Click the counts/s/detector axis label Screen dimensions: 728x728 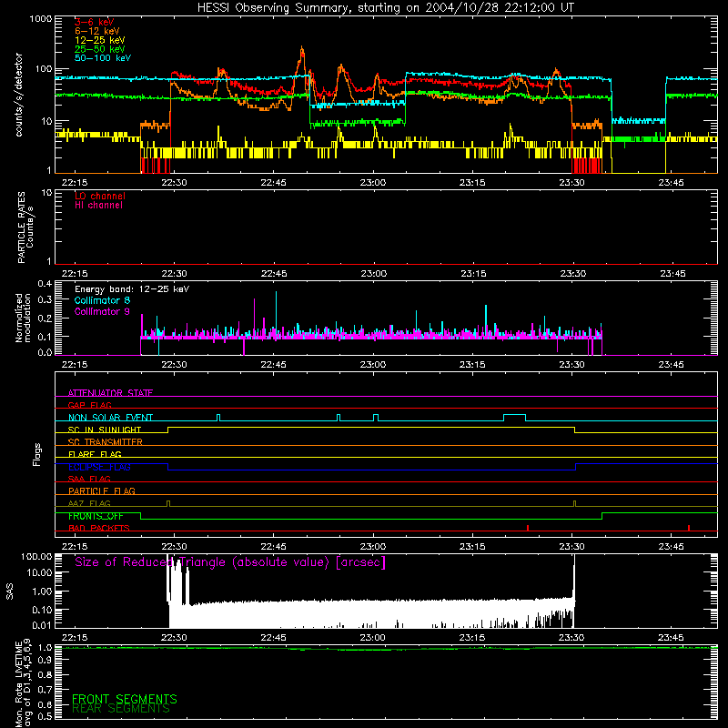point(19,95)
